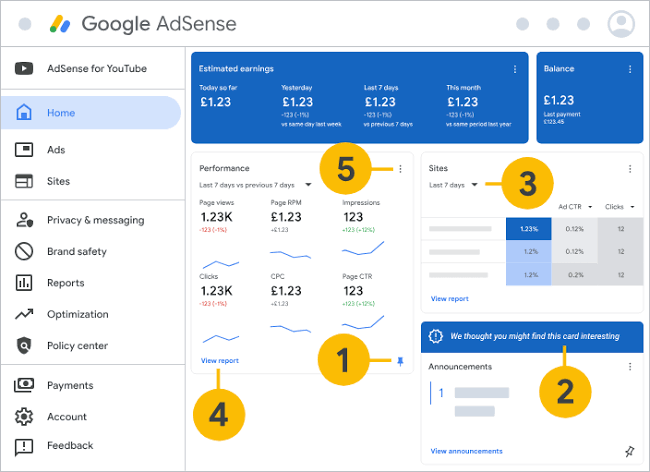
Task: Click the dark blue 1.23% table cell
Action: 529,229
